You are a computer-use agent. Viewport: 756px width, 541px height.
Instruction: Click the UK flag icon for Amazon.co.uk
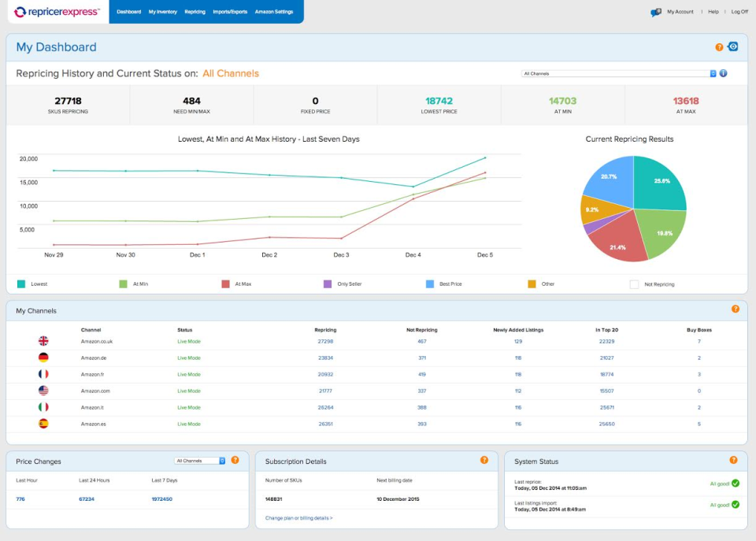point(43,341)
